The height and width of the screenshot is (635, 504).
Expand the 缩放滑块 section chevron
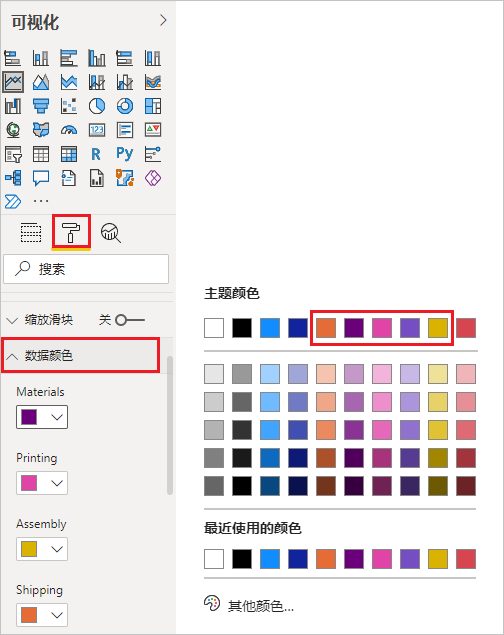[12, 320]
